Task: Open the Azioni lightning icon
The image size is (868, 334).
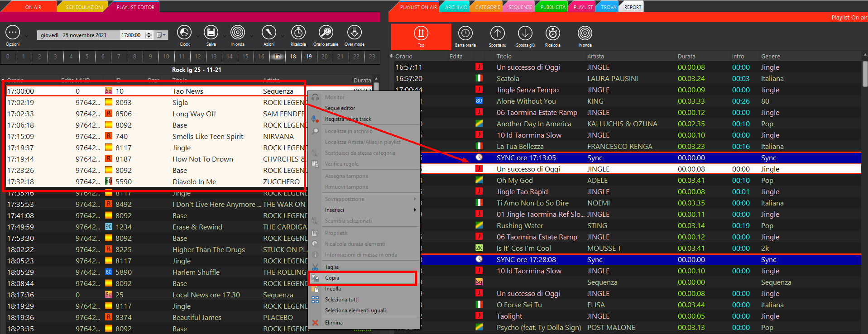Action: (x=269, y=33)
